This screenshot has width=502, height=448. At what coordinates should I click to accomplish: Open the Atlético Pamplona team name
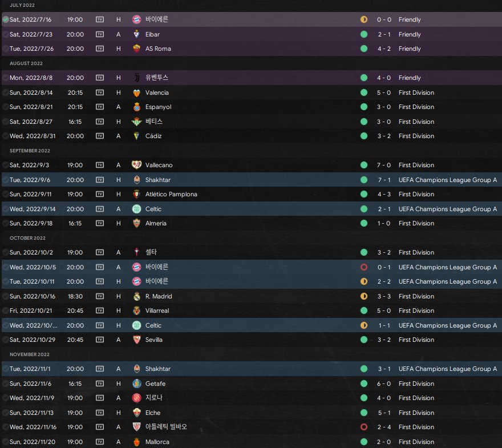coord(171,194)
